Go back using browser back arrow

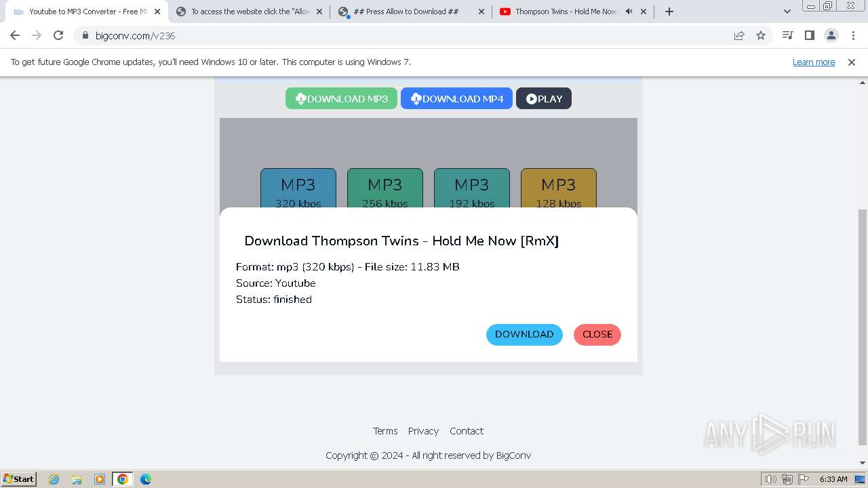click(x=15, y=35)
